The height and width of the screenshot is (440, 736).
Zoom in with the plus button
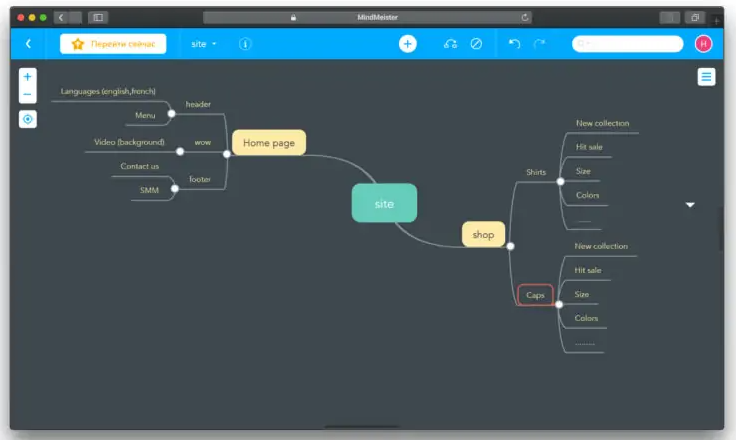click(x=27, y=77)
